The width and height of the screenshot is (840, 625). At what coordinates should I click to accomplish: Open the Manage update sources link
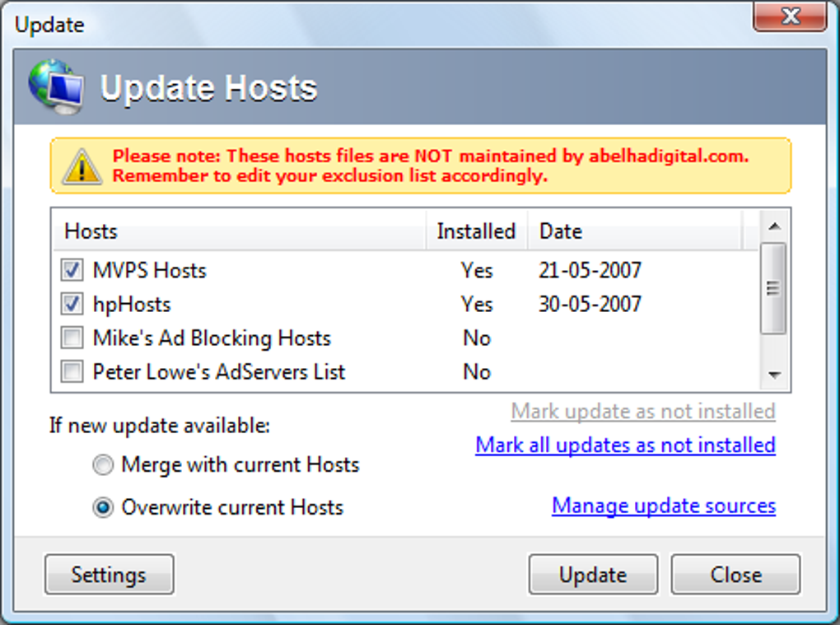click(663, 506)
